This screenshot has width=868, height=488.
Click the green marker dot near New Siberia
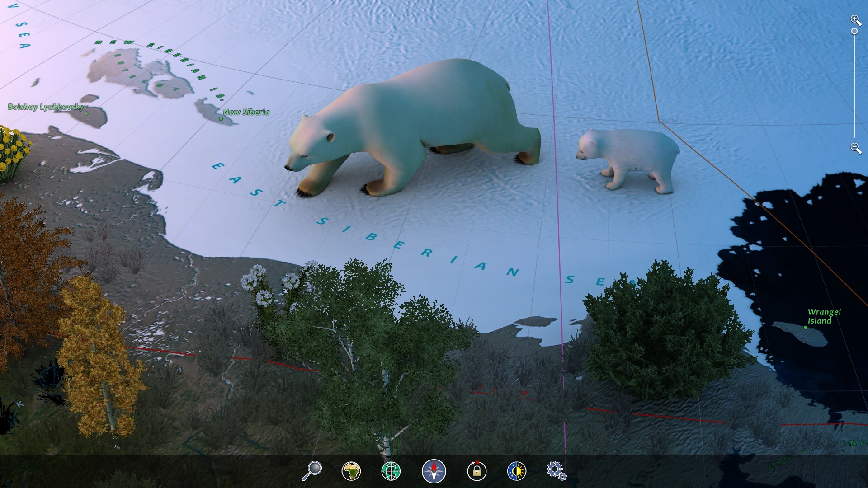[220, 119]
